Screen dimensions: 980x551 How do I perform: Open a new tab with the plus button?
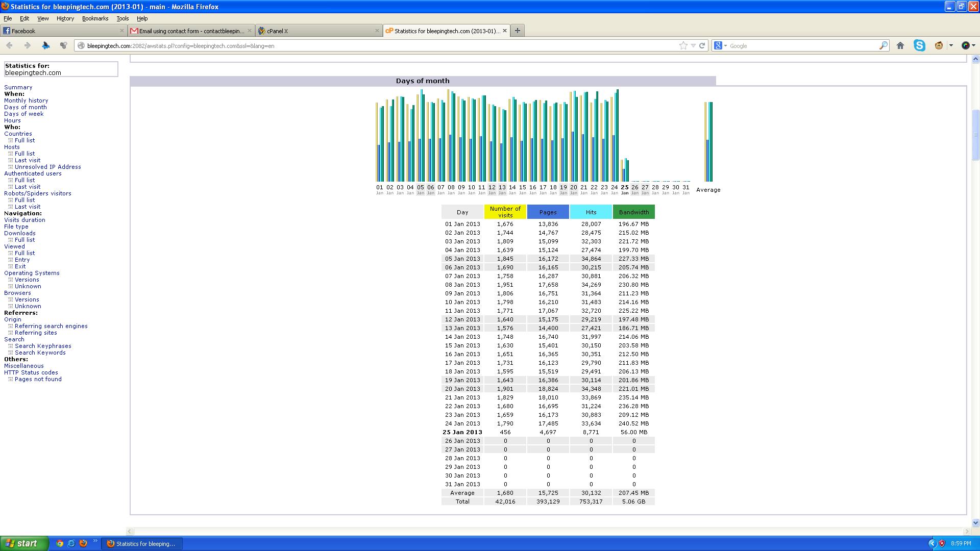(x=517, y=31)
